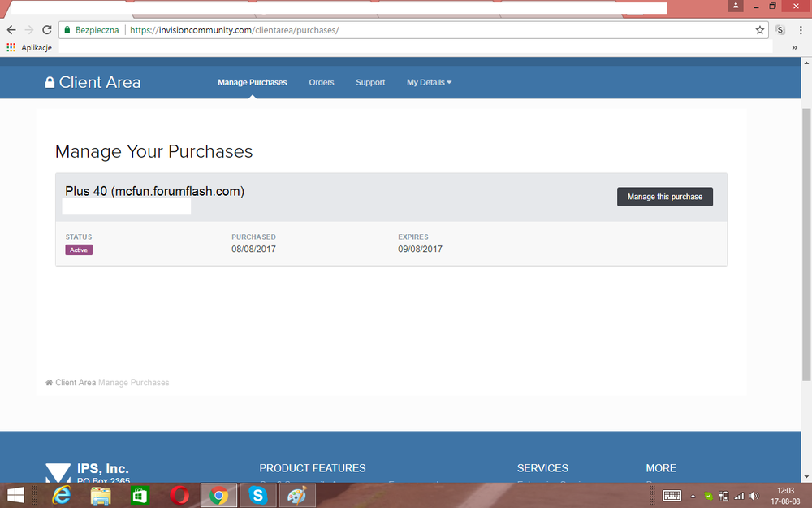Open Skype from the taskbar

[x=258, y=495]
